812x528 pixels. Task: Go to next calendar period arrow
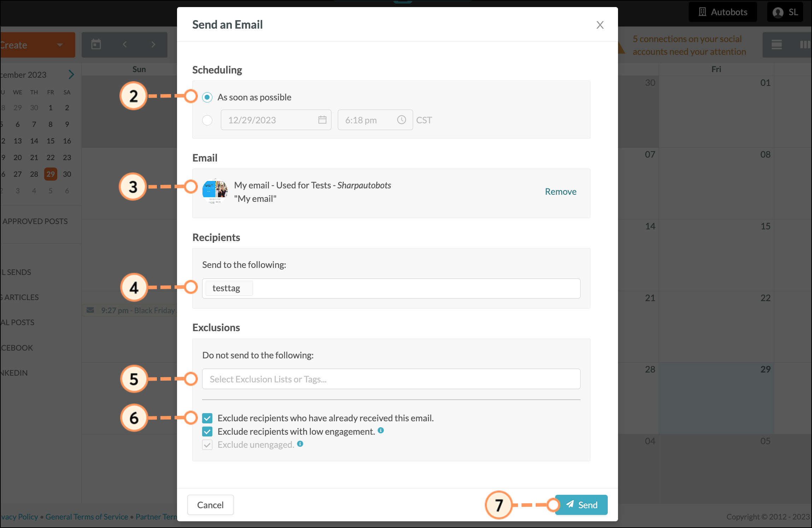point(153,45)
